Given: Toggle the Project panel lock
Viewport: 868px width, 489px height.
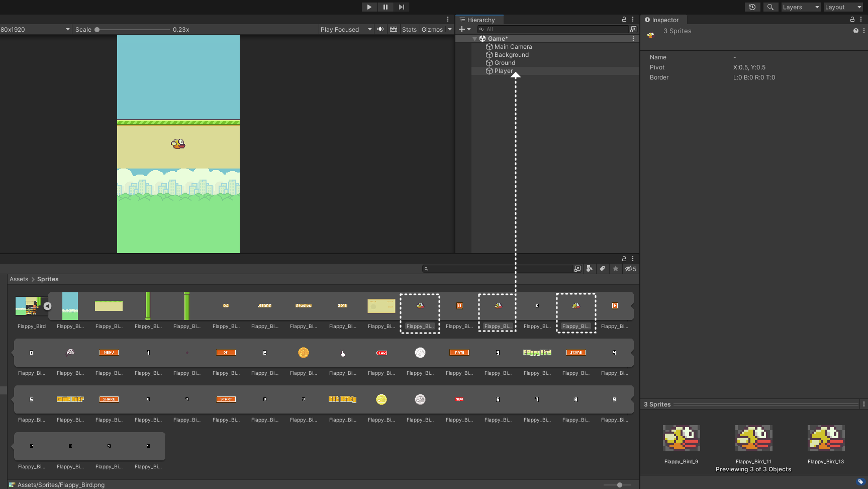Looking at the screenshot, I should [x=624, y=258].
